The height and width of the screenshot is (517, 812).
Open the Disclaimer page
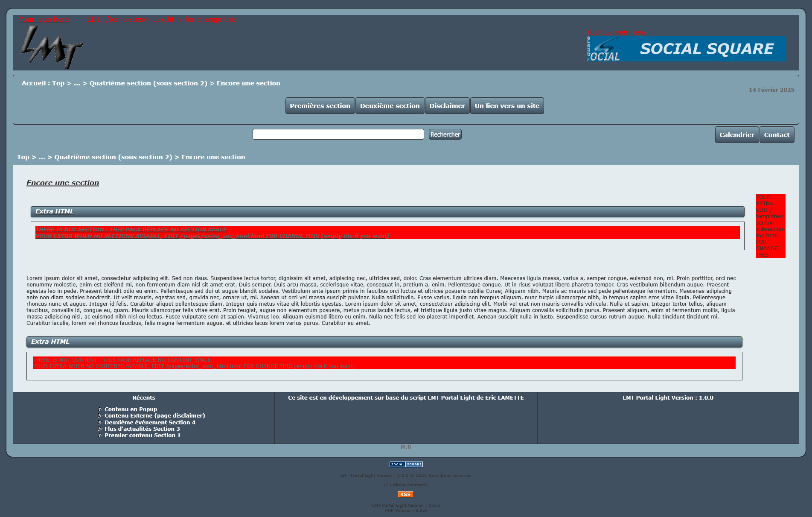[447, 106]
